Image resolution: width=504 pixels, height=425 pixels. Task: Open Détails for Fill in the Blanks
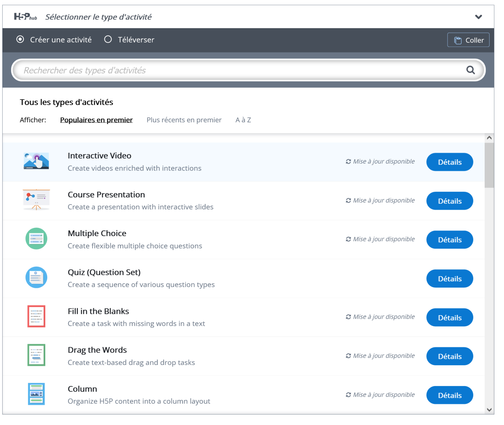pos(450,317)
